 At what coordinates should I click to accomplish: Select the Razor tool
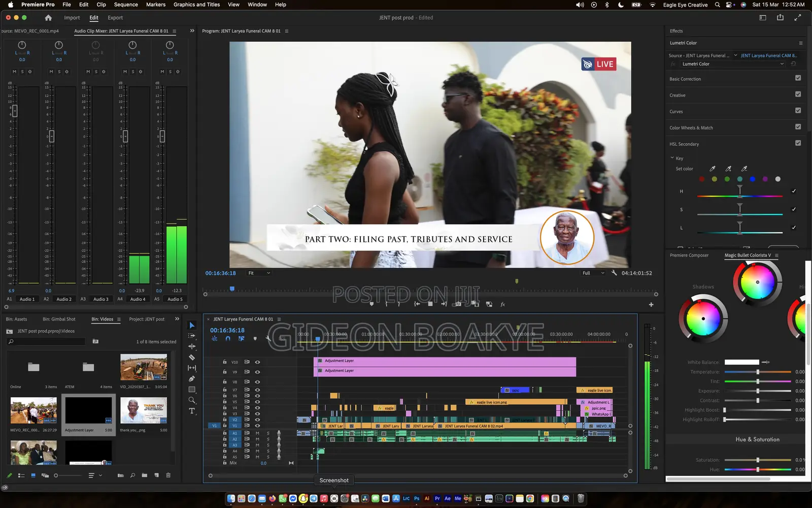pos(192,357)
